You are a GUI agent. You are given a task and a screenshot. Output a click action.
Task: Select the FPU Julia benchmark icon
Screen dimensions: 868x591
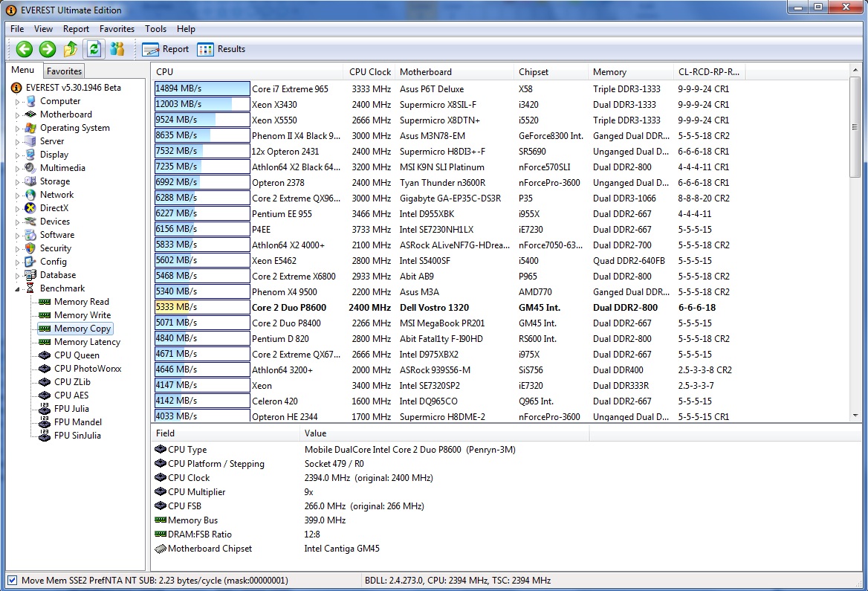tap(45, 409)
